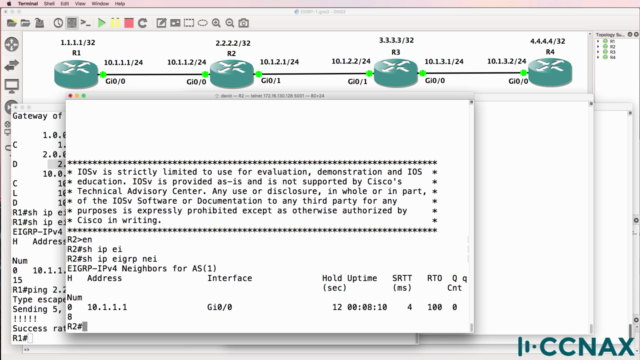Viewport: 640px width, 360px height.
Task: Browse routers in the device sidebar
Action: coord(12,44)
